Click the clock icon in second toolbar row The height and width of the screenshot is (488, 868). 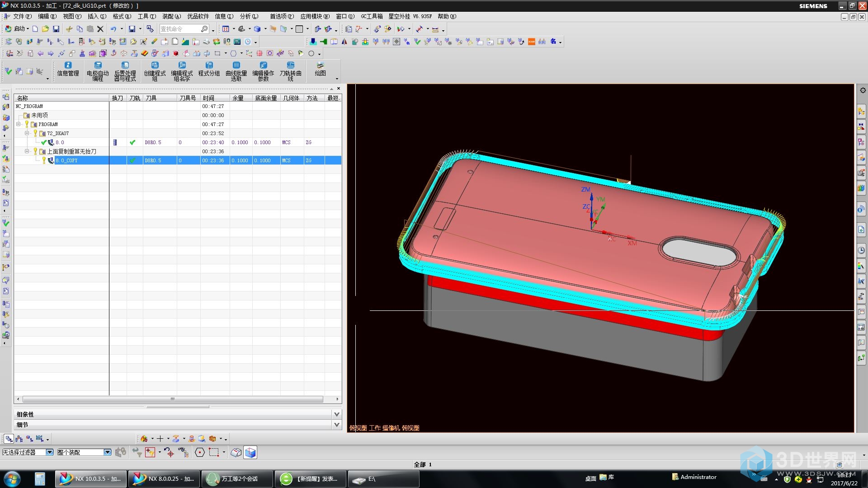[248, 42]
